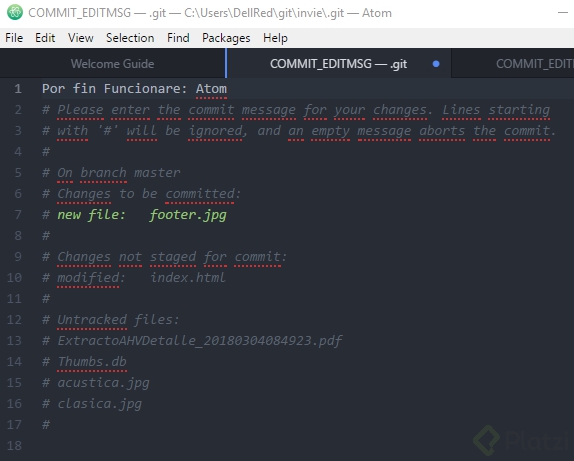Click the modified-dot on COMMIT_EDITMSG tab
574x461 pixels.
click(436, 64)
